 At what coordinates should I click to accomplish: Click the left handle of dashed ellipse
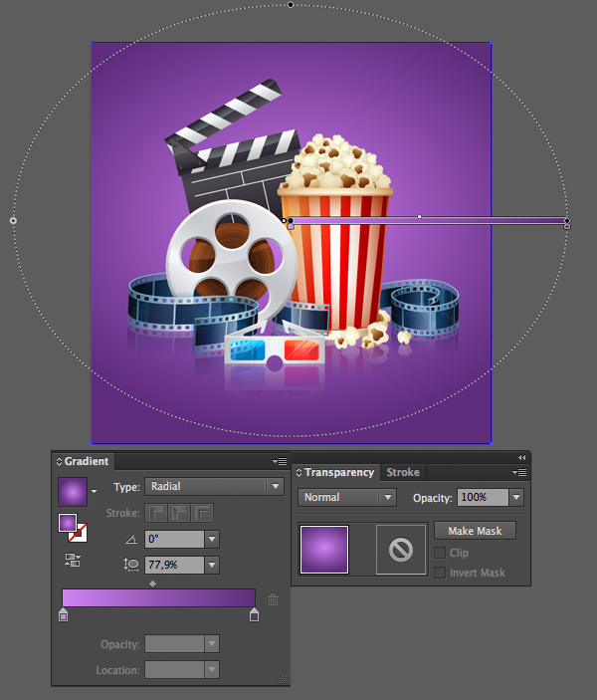coord(13,220)
